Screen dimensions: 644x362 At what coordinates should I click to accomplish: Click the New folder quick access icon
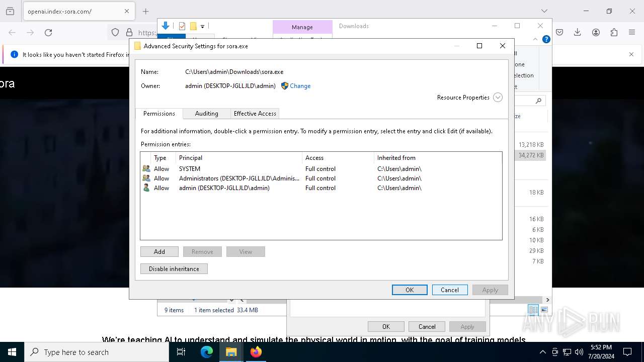pyautogui.click(x=193, y=26)
